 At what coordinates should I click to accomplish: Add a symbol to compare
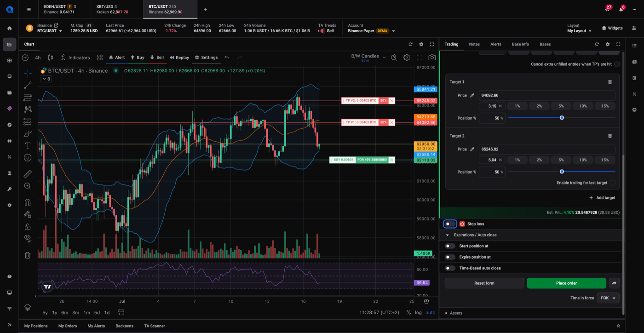[25, 57]
